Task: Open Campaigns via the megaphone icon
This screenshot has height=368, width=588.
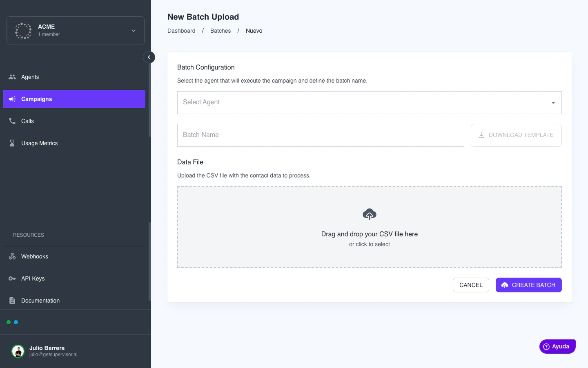Action: click(12, 99)
